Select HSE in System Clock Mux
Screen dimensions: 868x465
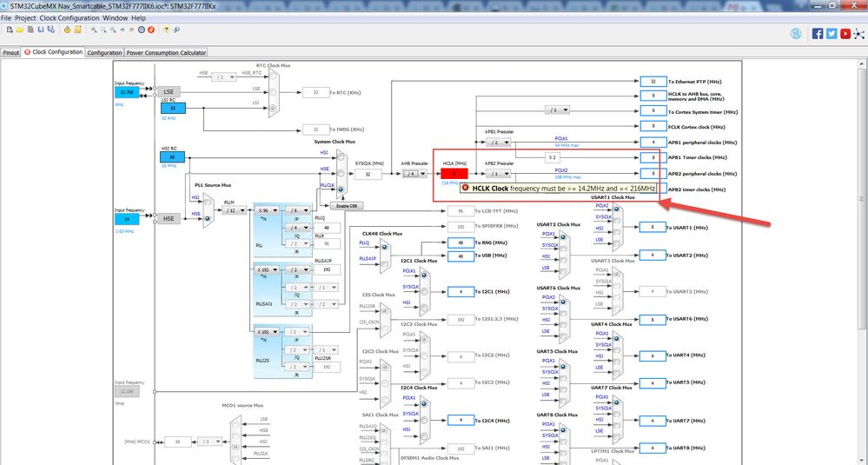click(x=341, y=174)
